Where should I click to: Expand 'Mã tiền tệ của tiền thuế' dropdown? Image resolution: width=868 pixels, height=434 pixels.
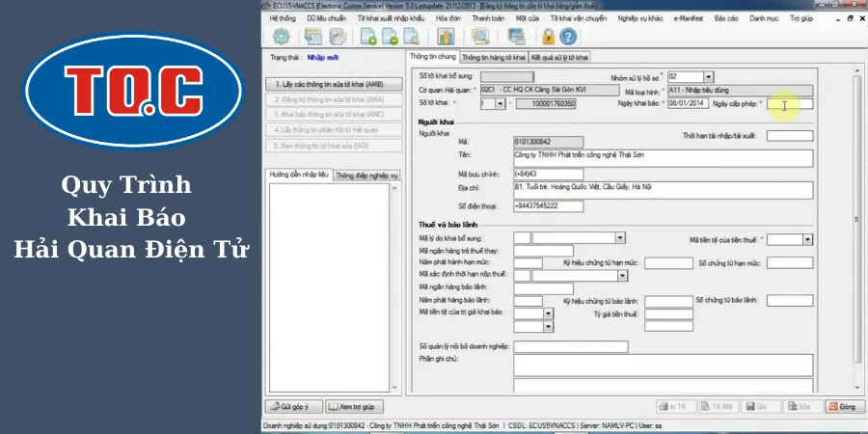coord(806,238)
